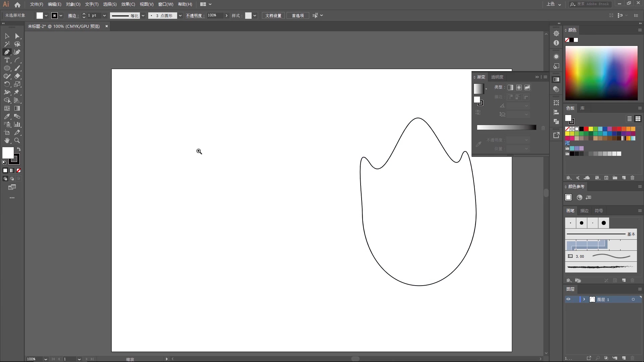Hide 图层 1 with eye icon
The width and height of the screenshot is (644, 362).
568,299
